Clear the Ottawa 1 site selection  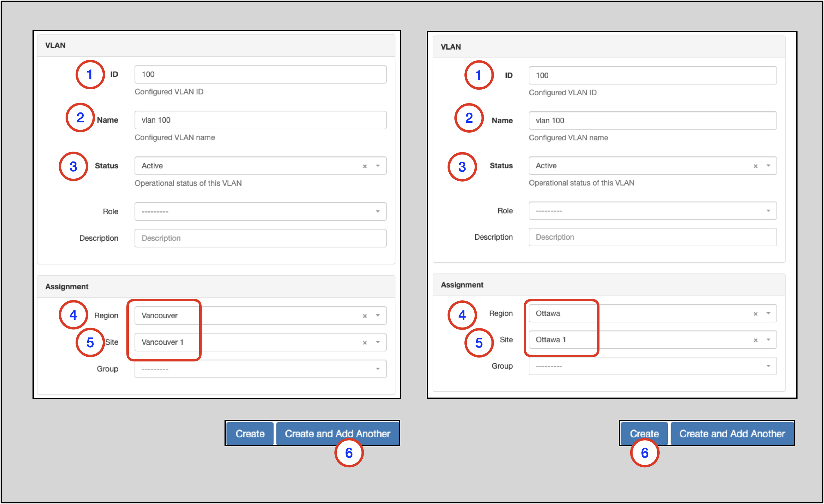pyautogui.click(x=755, y=340)
